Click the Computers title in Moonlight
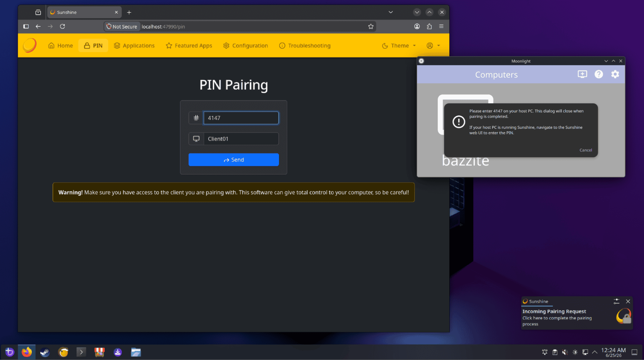Image resolution: width=644 pixels, height=360 pixels. tap(496, 75)
